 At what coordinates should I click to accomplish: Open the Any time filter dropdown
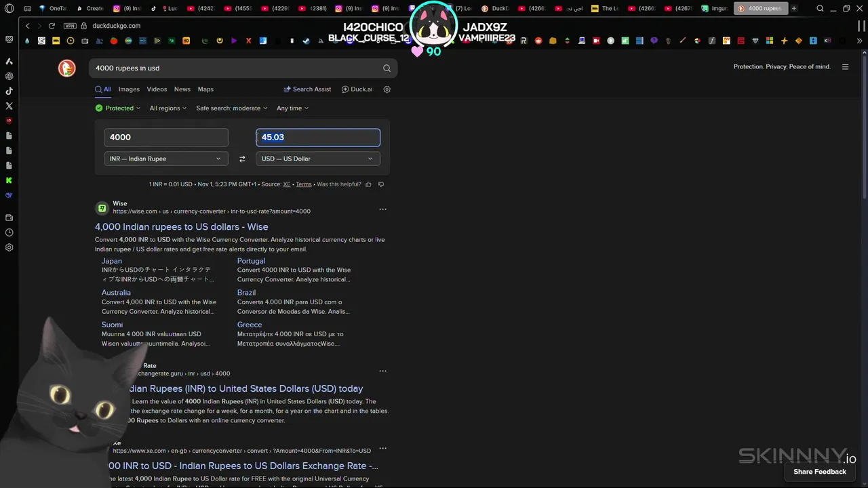coord(292,108)
